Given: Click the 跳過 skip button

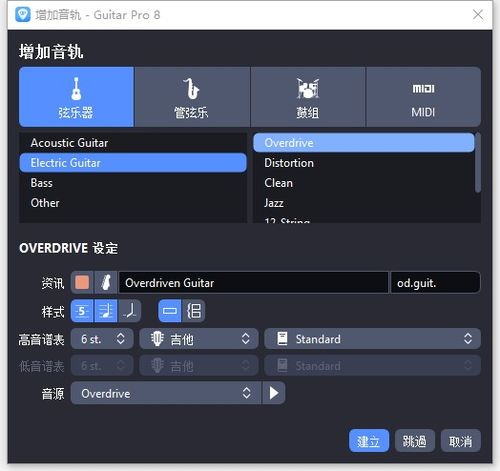Looking at the screenshot, I should 415,441.
